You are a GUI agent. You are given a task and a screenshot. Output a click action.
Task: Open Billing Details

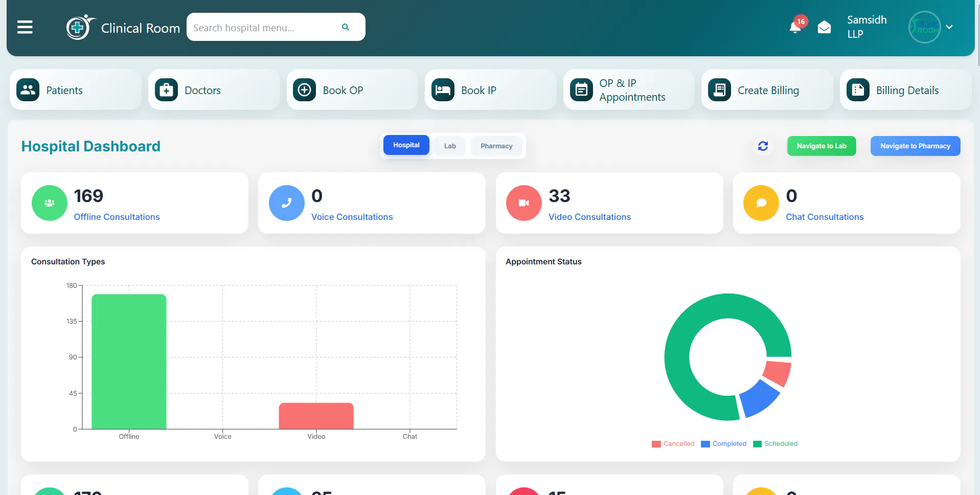coord(905,90)
